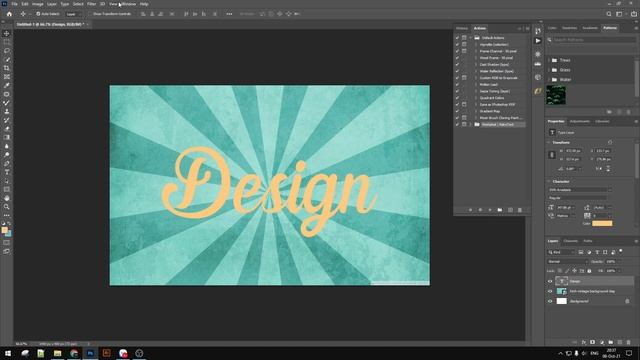Viewport: 640px width, 360px height.
Task: Filter layers by type layers icon
Action: point(597,252)
